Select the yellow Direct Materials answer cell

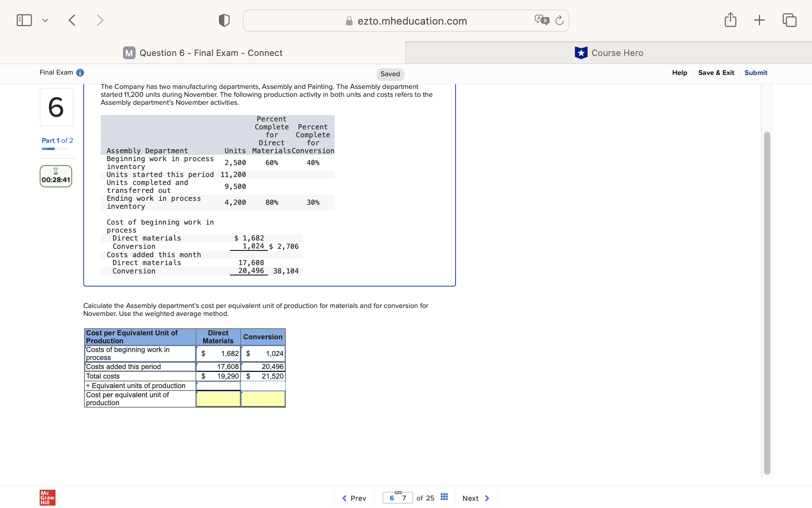pyautogui.click(x=218, y=398)
